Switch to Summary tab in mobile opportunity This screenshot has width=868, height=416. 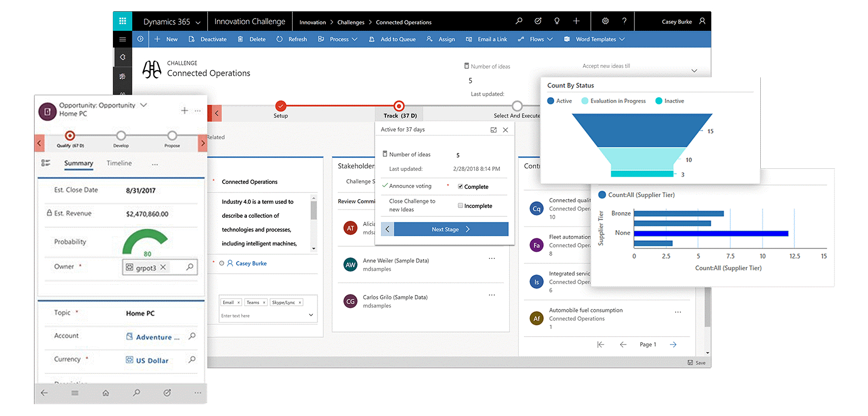[78, 163]
